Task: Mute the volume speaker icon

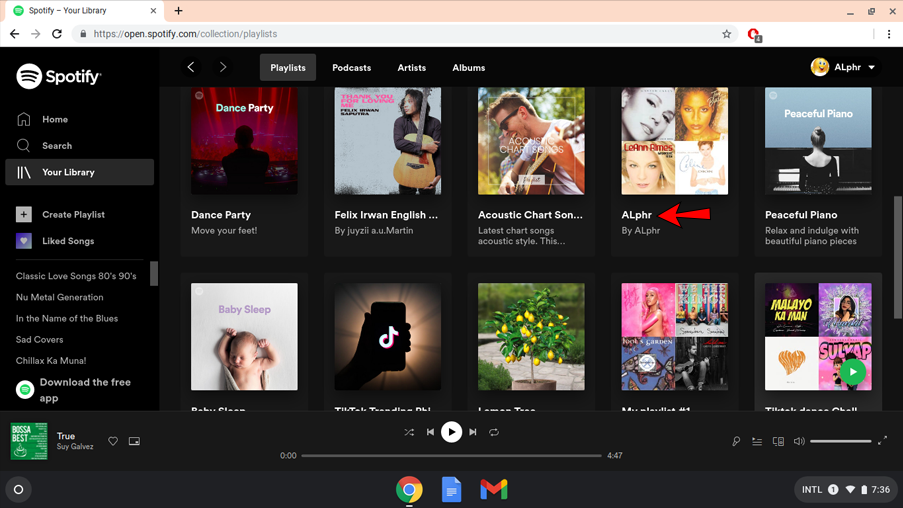Action: (x=799, y=441)
